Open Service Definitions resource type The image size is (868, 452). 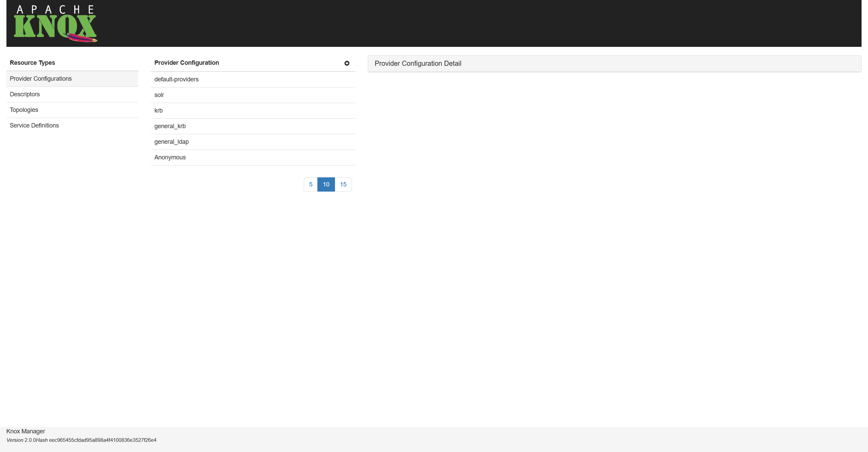coord(72,125)
